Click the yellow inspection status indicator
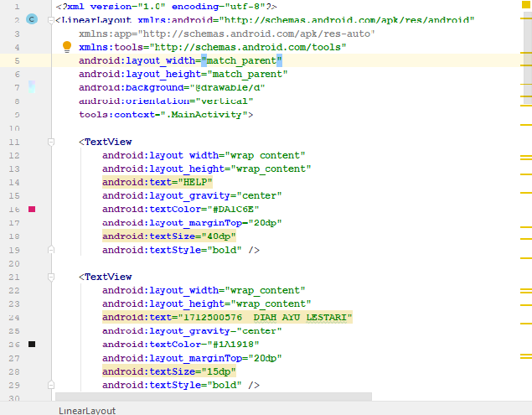 pyautogui.click(x=525, y=4)
